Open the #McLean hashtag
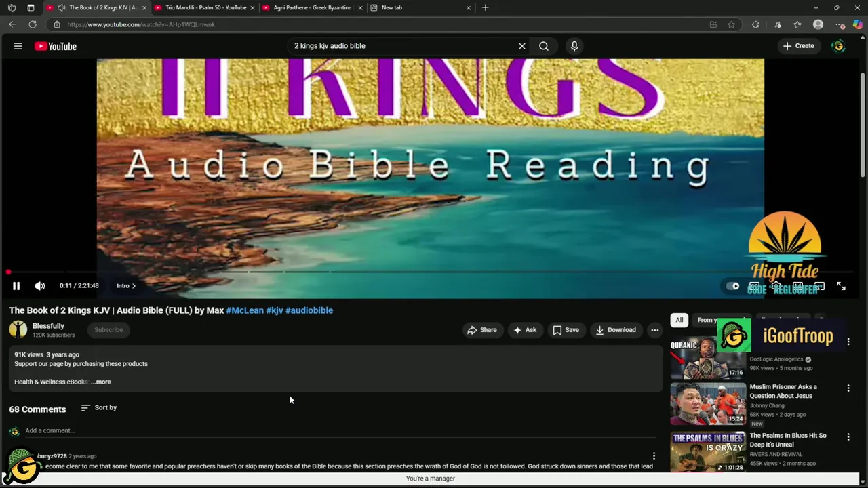 245,310
